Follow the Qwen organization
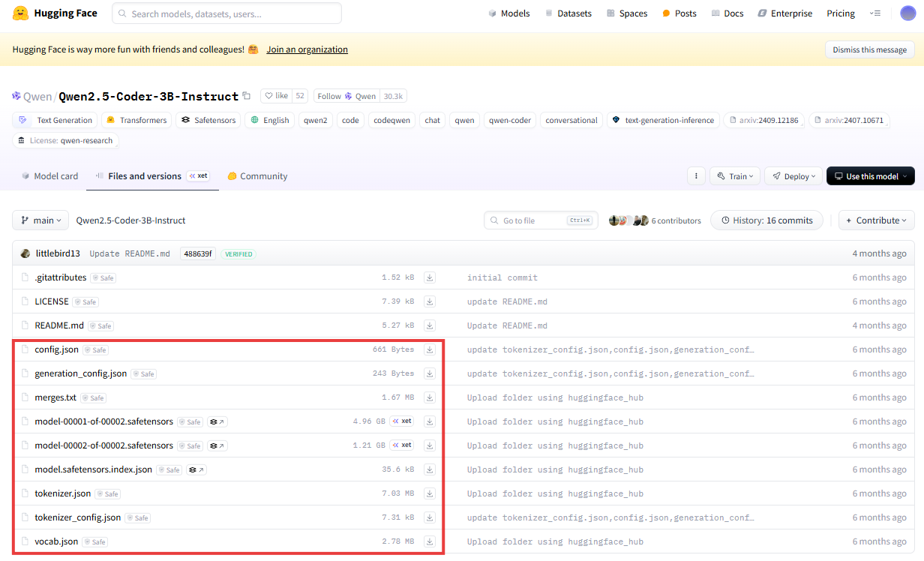 pos(346,96)
